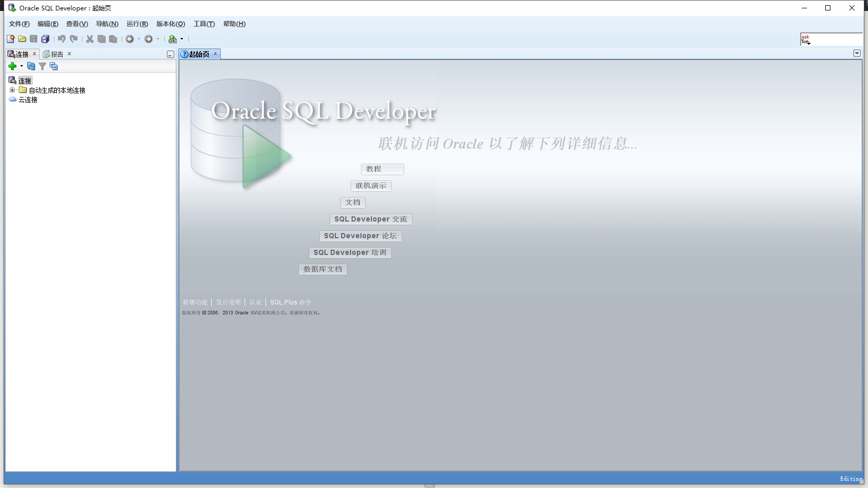
Task: Select the Undo icon in the toolbar
Action: pos(62,39)
